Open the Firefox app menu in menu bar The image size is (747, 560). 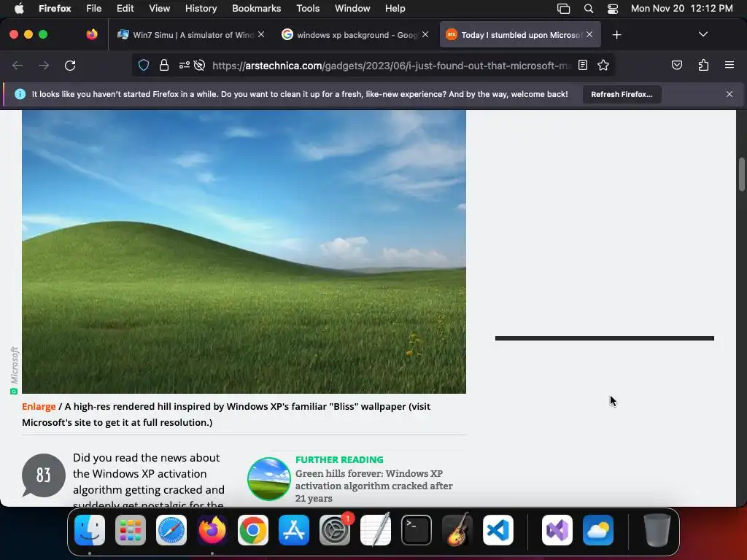pyautogui.click(x=55, y=8)
